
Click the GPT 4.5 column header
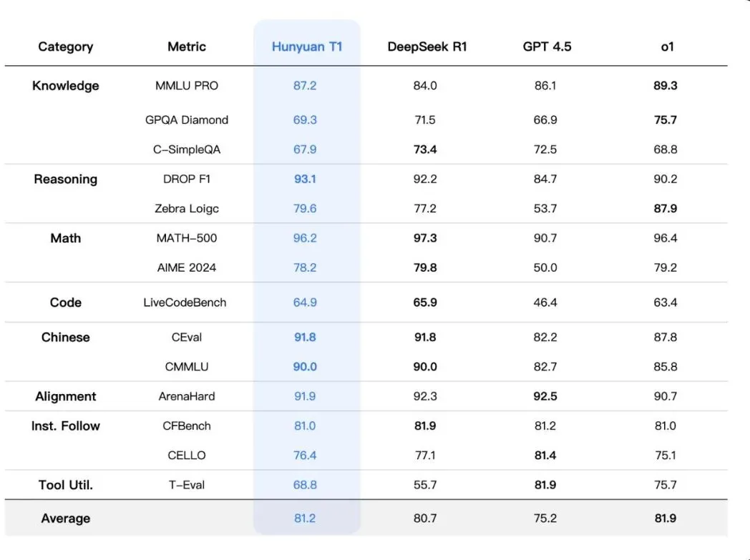tap(547, 46)
